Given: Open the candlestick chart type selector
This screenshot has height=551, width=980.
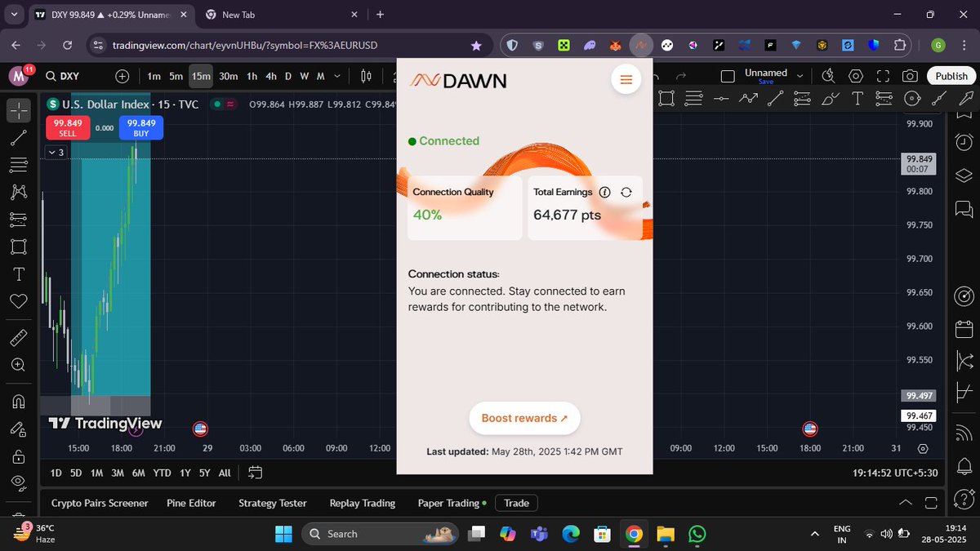Looking at the screenshot, I should pyautogui.click(x=366, y=76).
